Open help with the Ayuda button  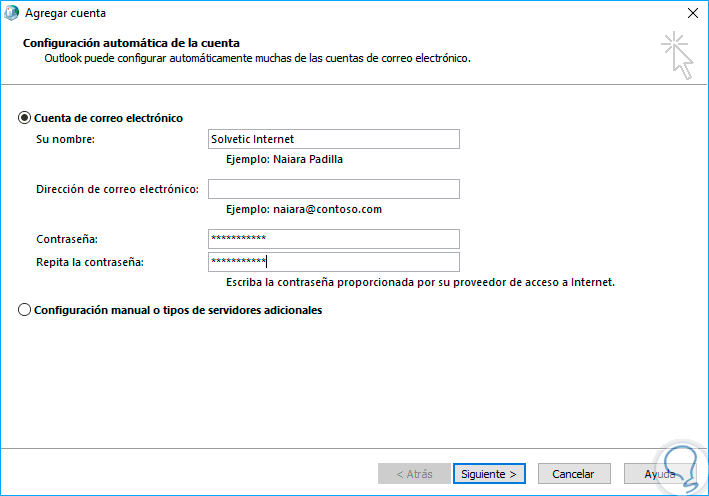(x=660, y=474)
